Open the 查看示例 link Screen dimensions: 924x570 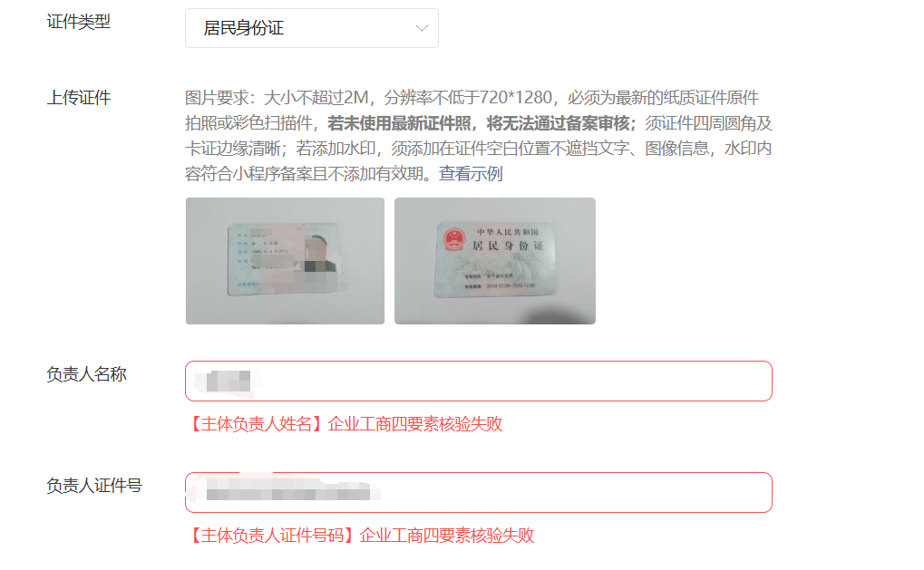tap(471, 174)
